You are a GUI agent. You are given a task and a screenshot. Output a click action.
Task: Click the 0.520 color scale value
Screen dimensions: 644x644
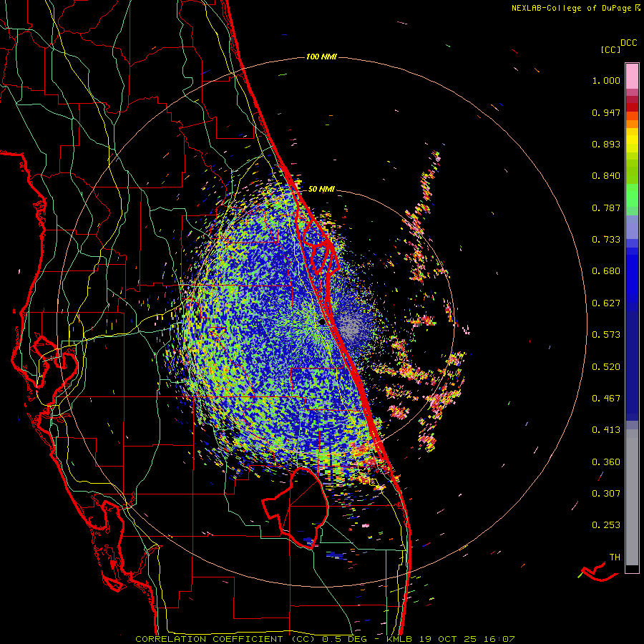click(x=606, y=367)
